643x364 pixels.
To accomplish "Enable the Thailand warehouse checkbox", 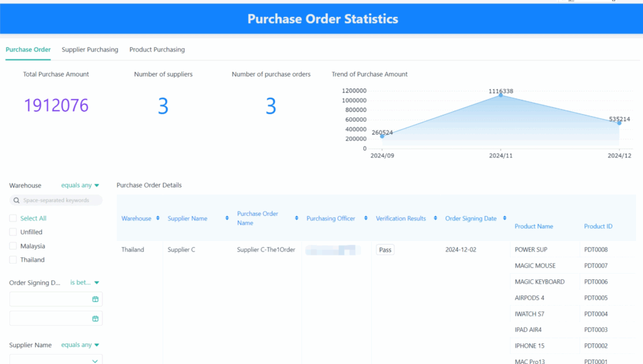I will (x=13, y=260).
